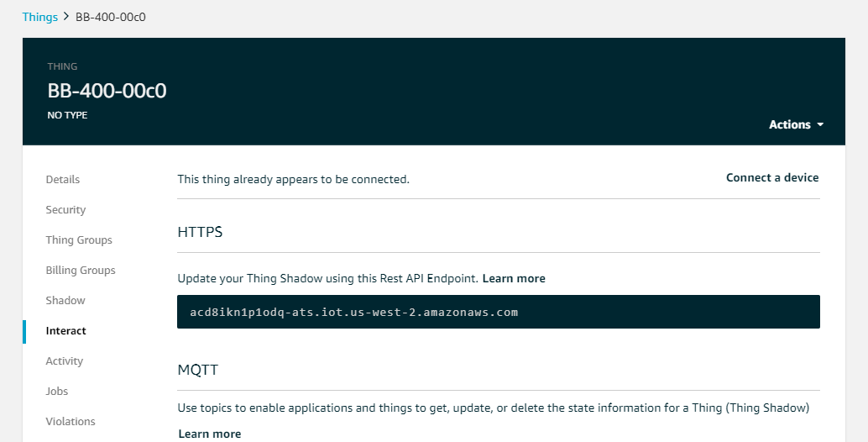Viewport: 868px width, 442px height.
Task: Click the breadcrumb chevron separator after Things
Action: tap(67, 17)
